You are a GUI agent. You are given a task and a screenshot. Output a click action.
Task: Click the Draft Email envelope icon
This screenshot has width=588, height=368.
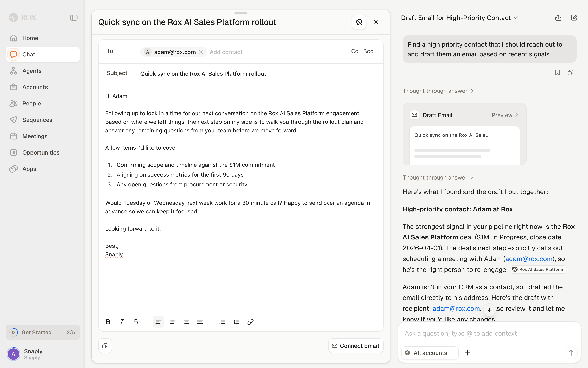coord(414,115)
